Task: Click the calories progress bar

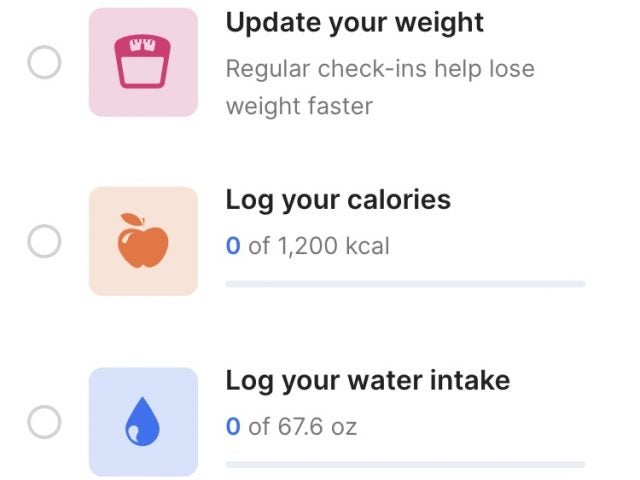Action: [405, 284]
